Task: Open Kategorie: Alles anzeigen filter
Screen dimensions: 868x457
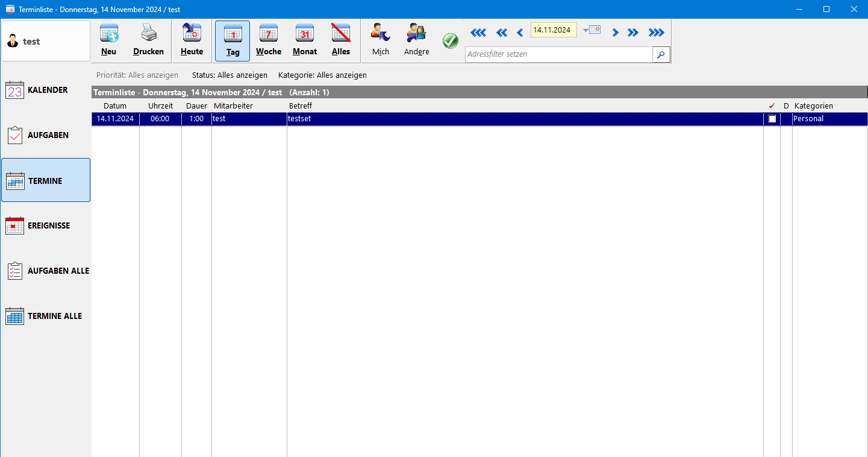Action: pos(322,75)
